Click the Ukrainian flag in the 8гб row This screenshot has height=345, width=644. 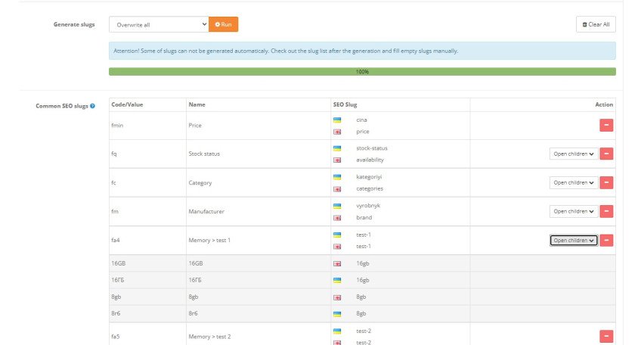[x=337, y=314]
